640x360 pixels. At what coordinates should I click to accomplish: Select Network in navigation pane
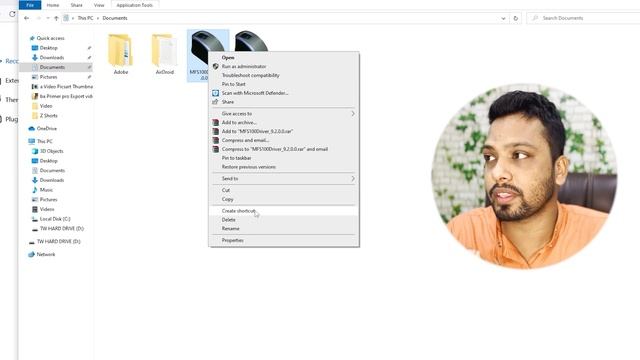[x=45, y=254]
